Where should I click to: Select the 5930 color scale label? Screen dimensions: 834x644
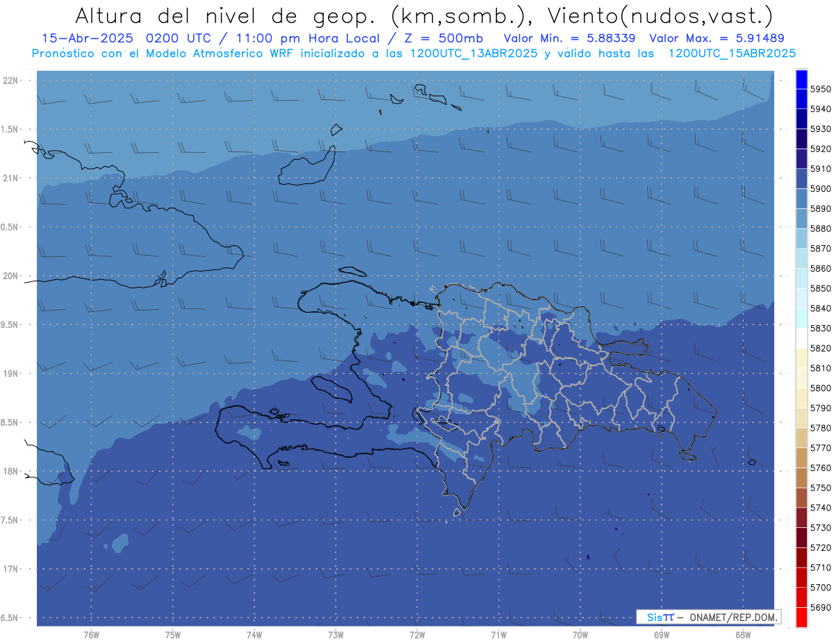click(x=821, y=129)
